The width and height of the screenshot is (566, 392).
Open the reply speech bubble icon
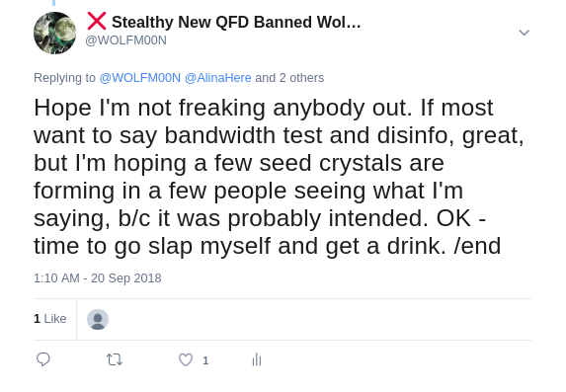pyautogui.click(x=43, y=359)
